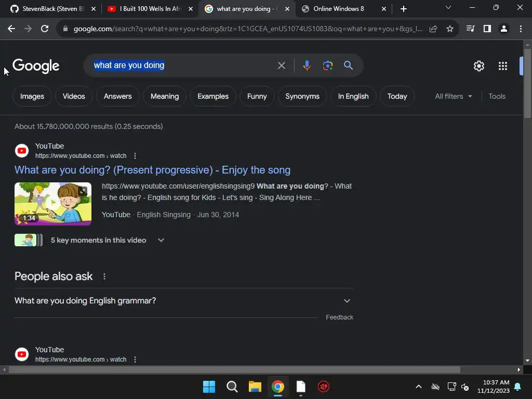Select the Examples filter chip
This screenshot has width=532, height=399.
(x=213, y=96)
